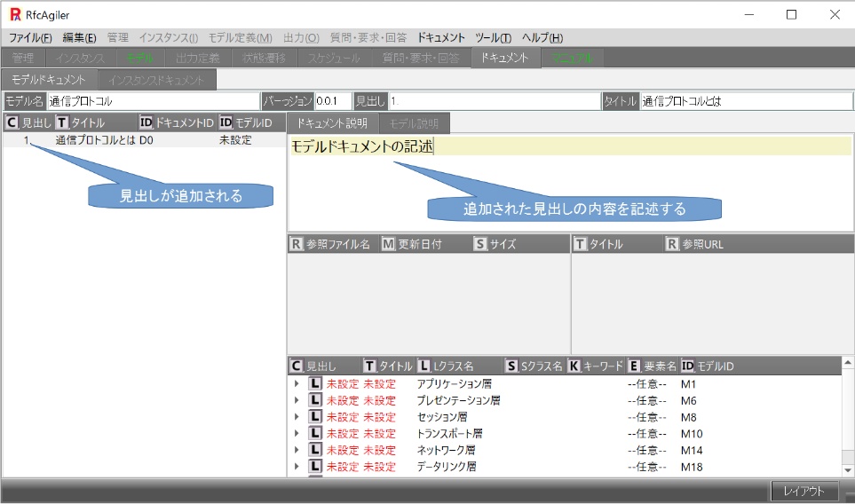Click the レイアウト button

point(804,491)
